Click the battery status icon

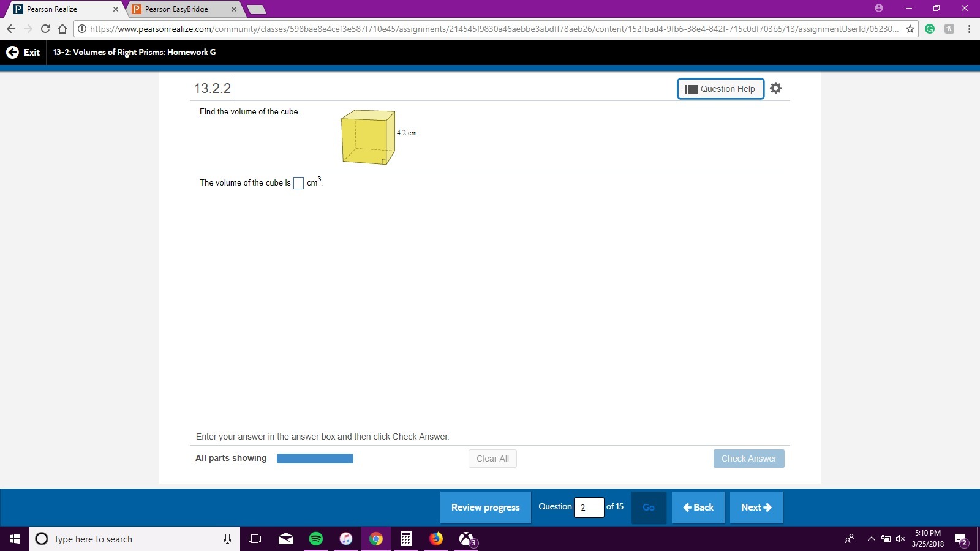tap(886, 539)
